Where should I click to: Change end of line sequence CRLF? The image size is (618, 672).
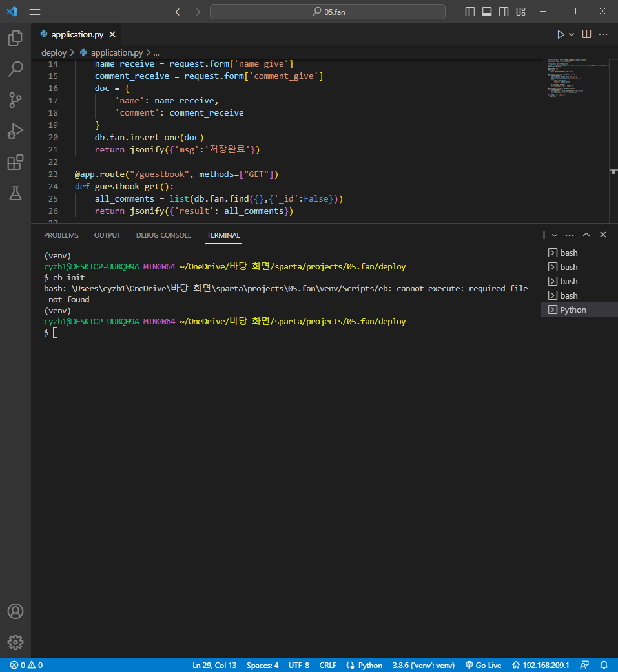coord(327,665)
